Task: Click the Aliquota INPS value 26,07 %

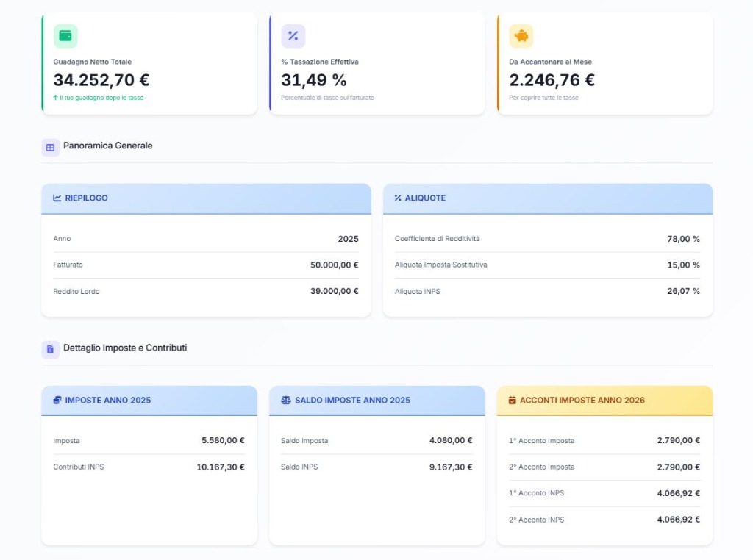Action: point(683,291)
